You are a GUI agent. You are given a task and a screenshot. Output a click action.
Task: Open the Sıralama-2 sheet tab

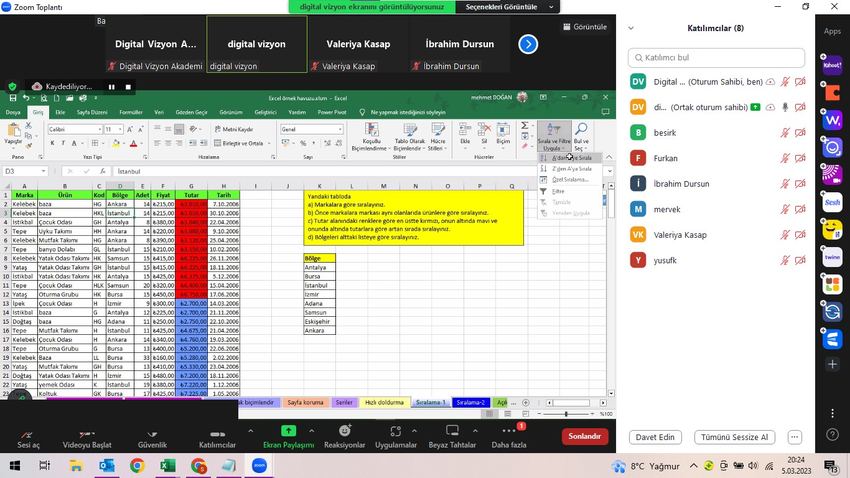(x=471, y=403)
